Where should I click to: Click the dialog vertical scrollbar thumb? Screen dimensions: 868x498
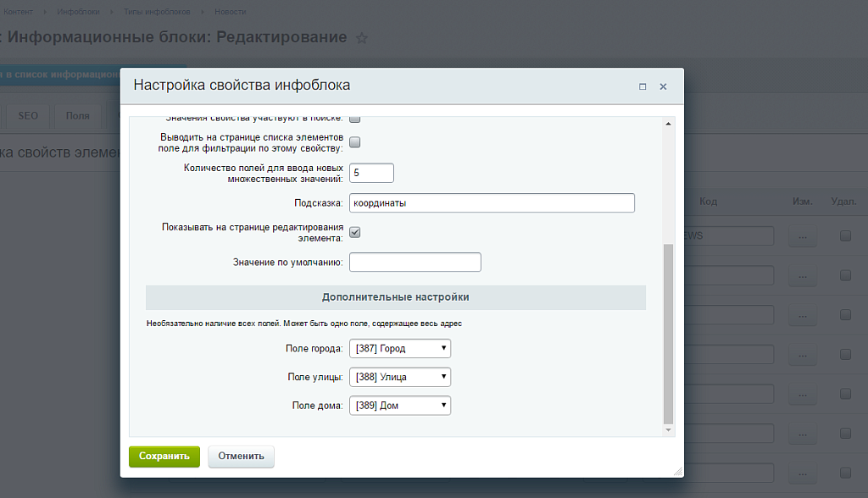click(668, 334)
